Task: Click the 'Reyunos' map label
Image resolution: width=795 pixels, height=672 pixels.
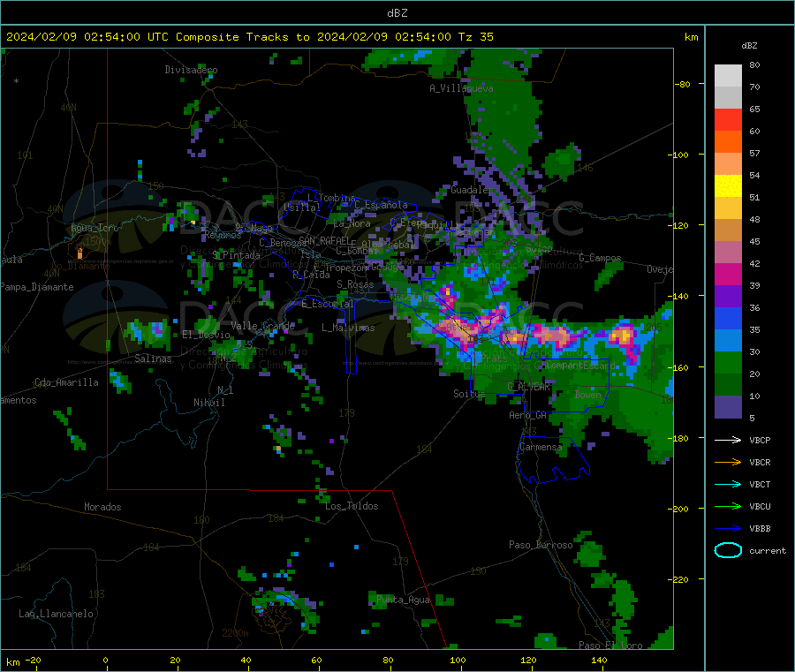Action: tap(223, 235)
